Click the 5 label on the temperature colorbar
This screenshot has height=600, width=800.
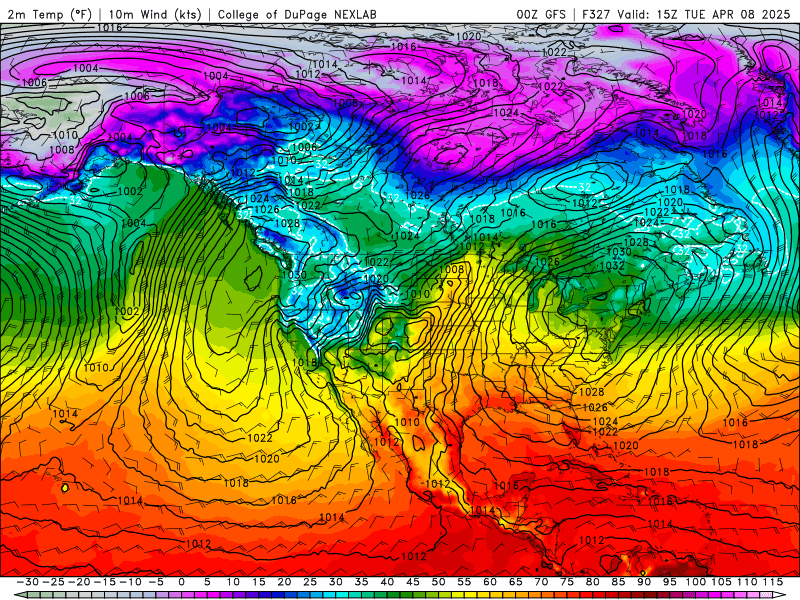coord(207,582)
